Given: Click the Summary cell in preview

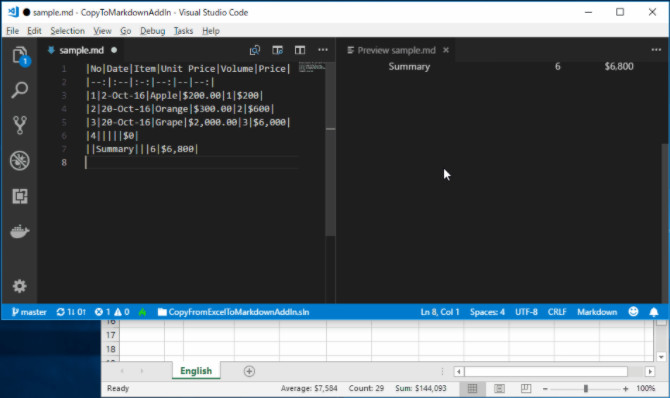Looking at the screenshot, I should click(409, 67).
